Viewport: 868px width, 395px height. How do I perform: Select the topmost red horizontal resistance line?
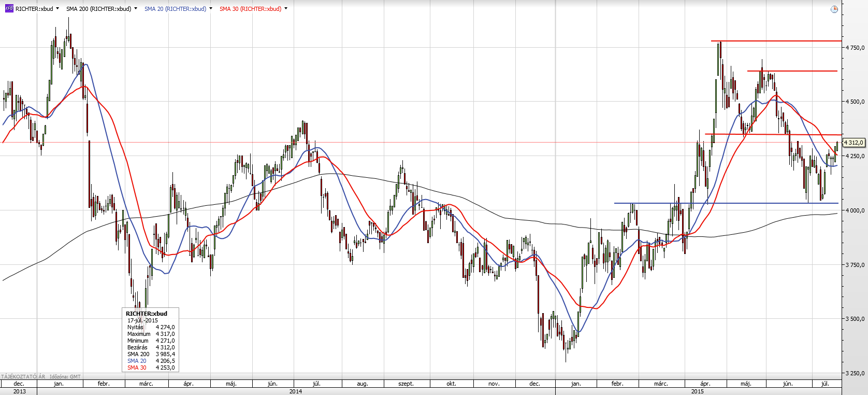point(776,41)
